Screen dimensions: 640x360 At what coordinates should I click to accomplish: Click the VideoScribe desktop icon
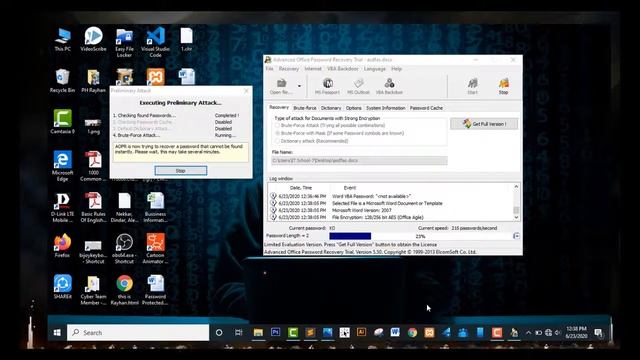tap(93, 40)
